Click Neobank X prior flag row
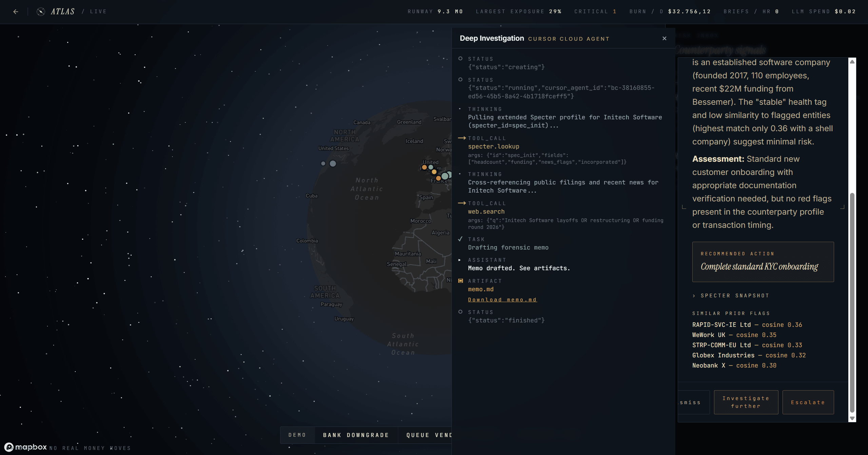 click(734, 365)
